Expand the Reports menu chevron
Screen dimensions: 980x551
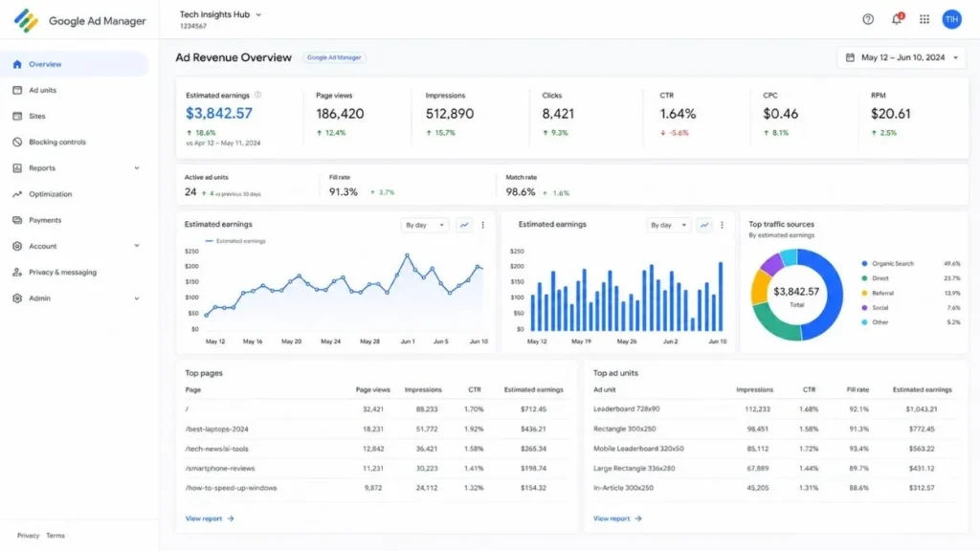137,168
